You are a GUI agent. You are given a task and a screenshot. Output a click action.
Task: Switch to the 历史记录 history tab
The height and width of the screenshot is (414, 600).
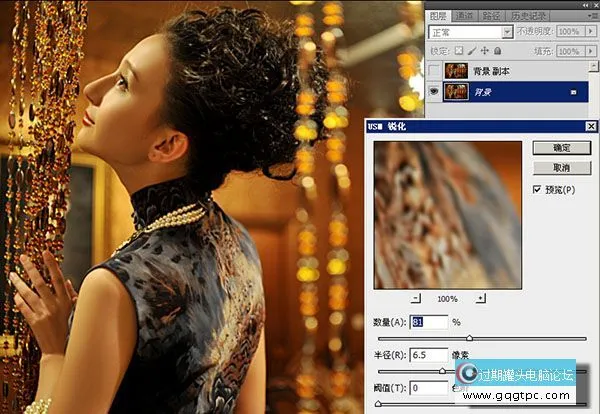(x=525, y=16)
